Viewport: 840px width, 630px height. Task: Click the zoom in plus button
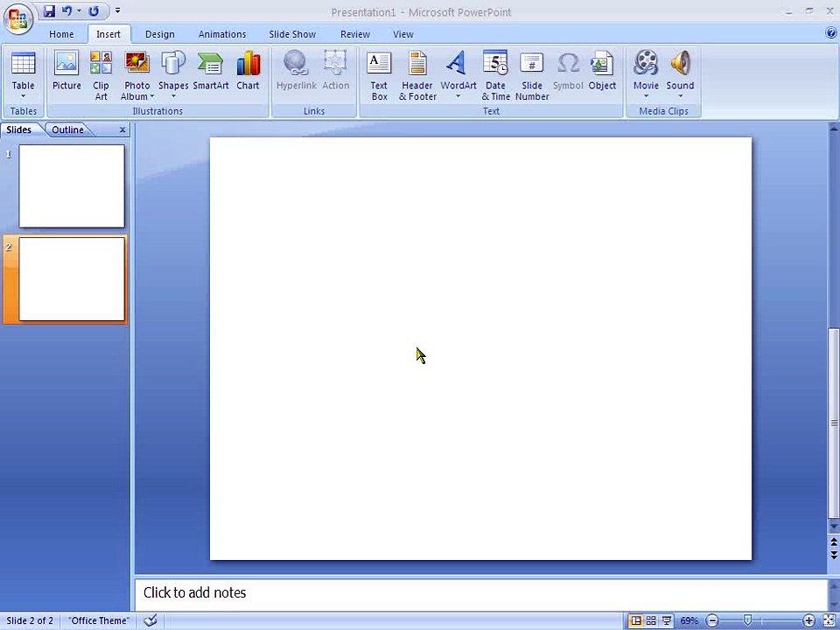[x=808, y=621]
